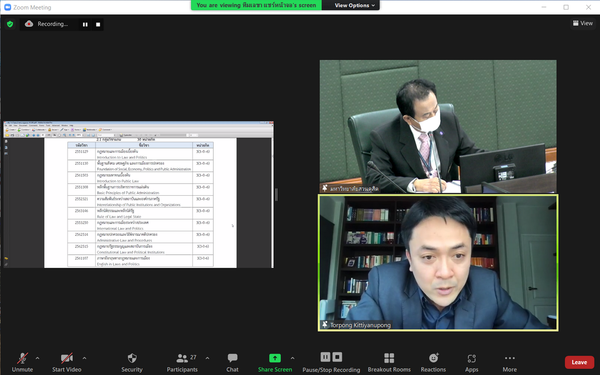Click the red Leave button

579,362
